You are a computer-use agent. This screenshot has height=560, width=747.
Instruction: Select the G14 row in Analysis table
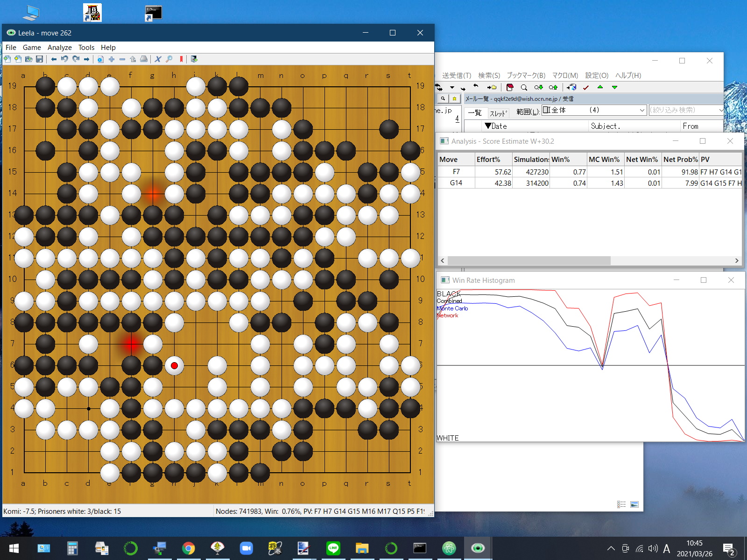click(456, 183)
